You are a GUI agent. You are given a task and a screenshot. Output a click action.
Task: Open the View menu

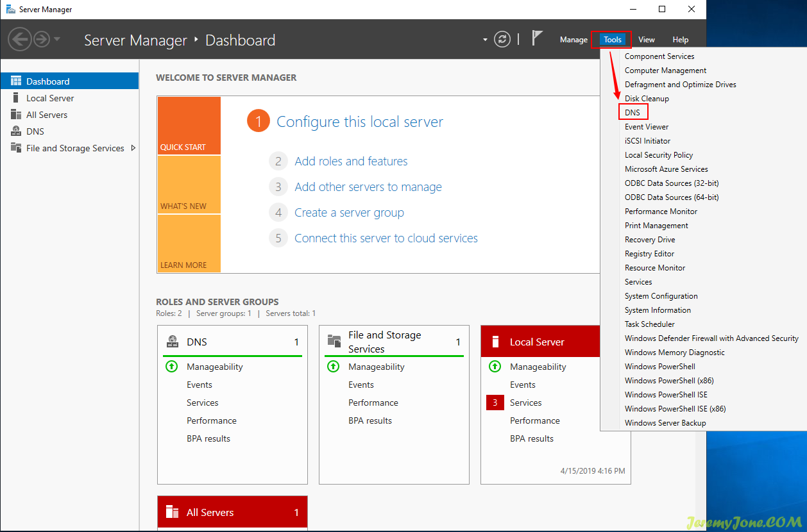647,40
